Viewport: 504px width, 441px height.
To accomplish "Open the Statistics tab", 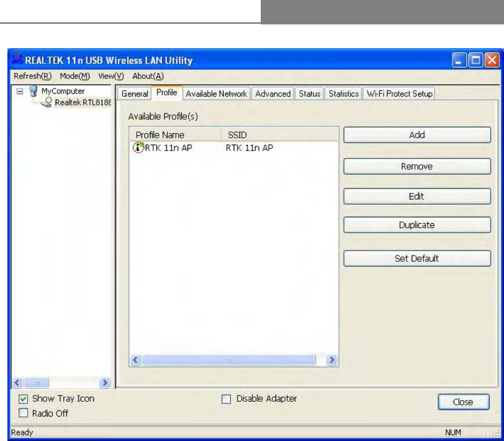I will tap(343, 93).
